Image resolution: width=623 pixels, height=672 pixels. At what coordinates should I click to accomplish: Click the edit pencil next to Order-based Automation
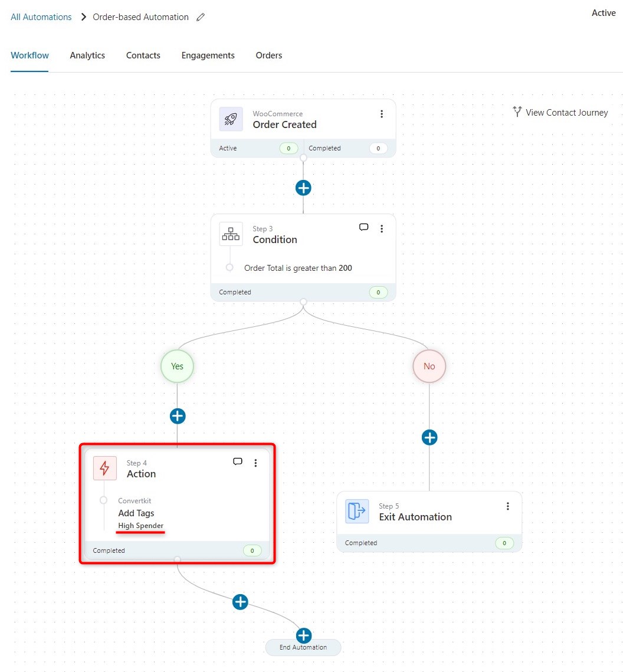[x=200, y=17]
